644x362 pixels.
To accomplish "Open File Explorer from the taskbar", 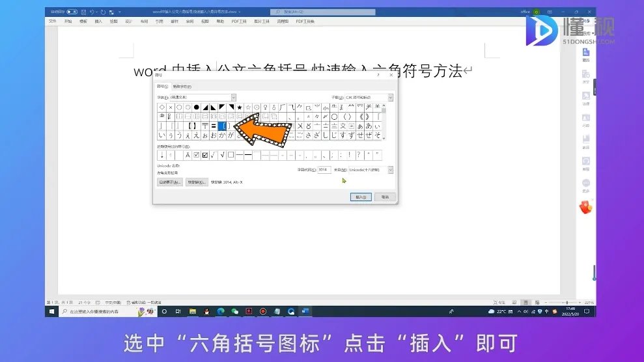I will tap(192, 312).
